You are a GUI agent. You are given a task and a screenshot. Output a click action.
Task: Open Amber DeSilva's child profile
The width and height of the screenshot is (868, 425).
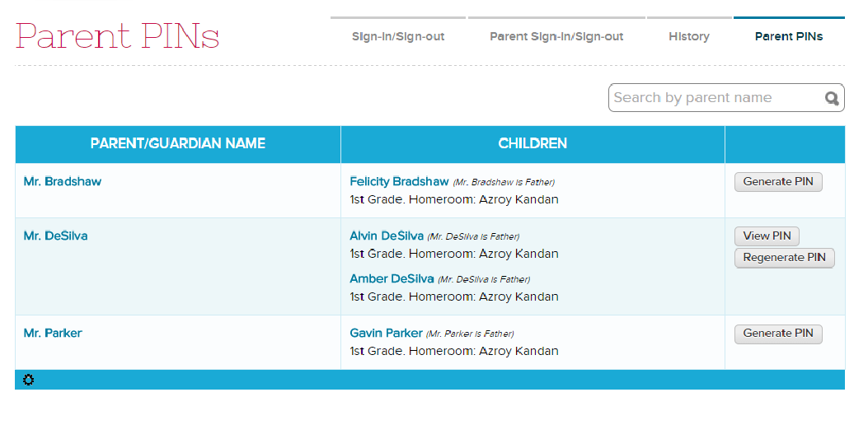point(392,278)
